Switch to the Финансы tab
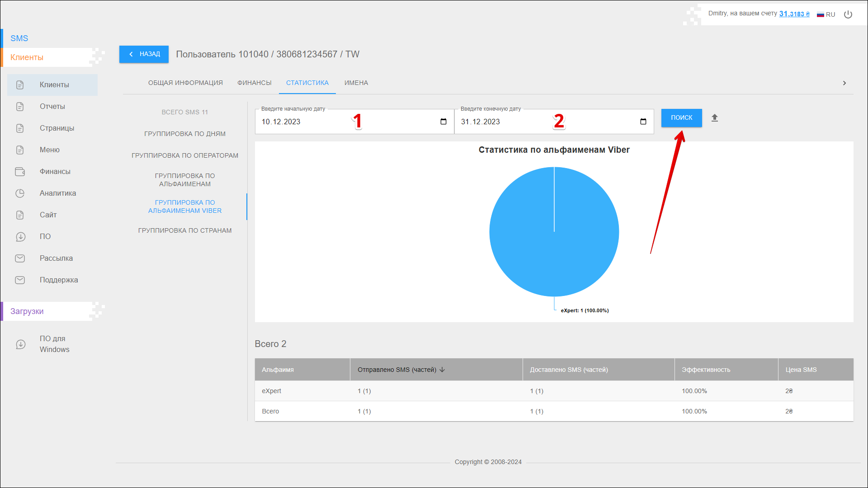Screen dimensions: 868x488 tap(254, 83)
